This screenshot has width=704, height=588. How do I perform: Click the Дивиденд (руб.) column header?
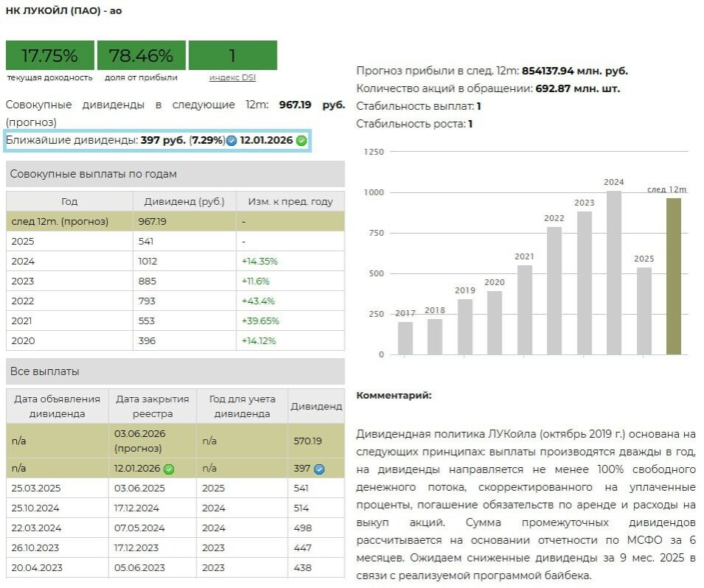coord(184,202)
